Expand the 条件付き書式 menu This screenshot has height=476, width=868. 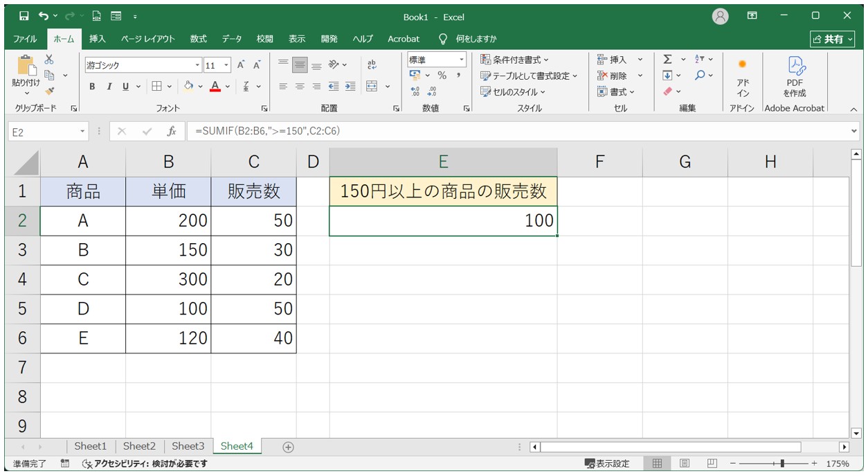(514, 60)
